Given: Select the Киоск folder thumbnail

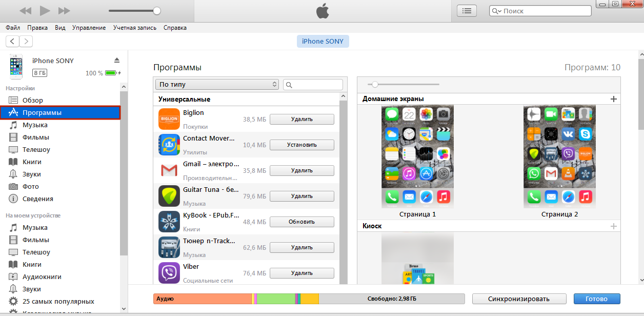Looking at the screenshot, I should [x=417, y=258].
